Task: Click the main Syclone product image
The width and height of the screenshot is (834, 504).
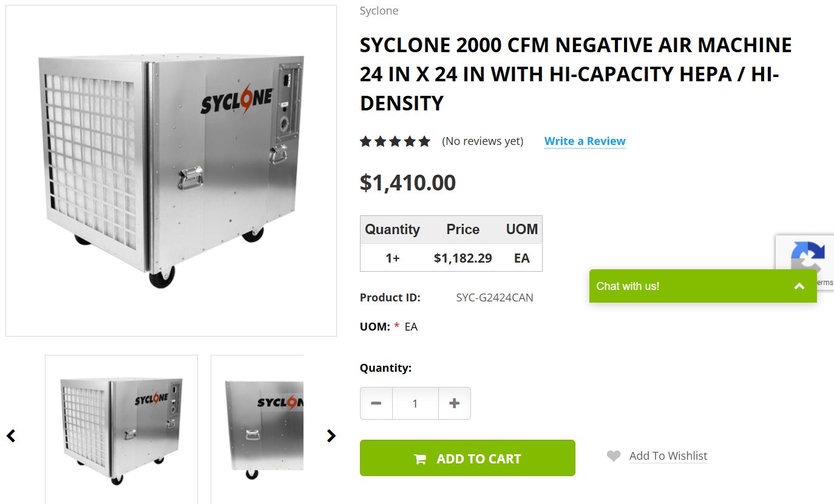Action: (x=171, y=170)
